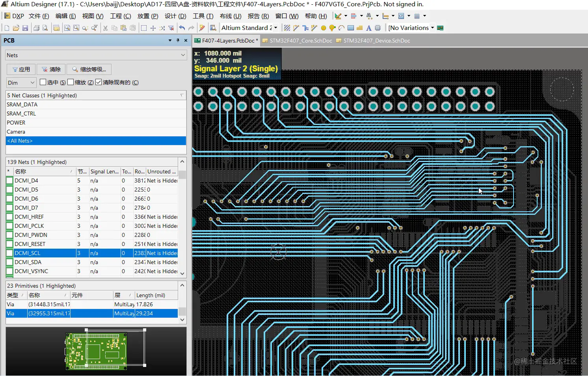Pin the PCB panel
The image size is (588, 376).
pyautogui.click(x=178, y=40)
